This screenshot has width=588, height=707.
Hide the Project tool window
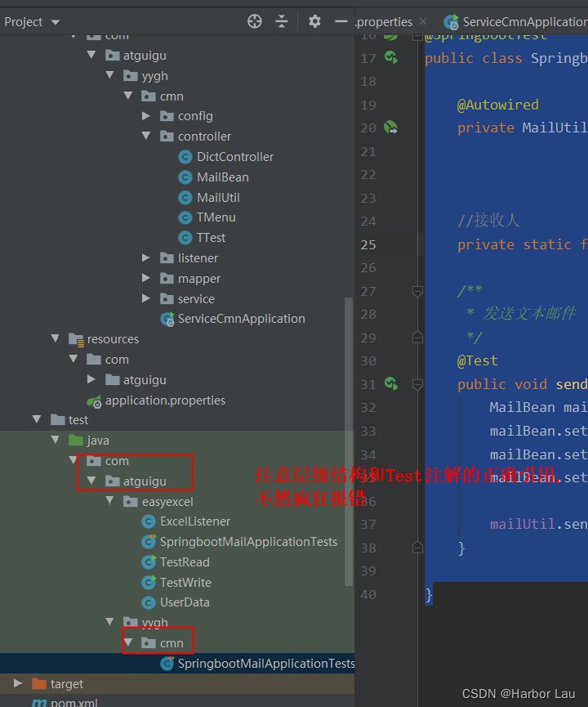341,21
